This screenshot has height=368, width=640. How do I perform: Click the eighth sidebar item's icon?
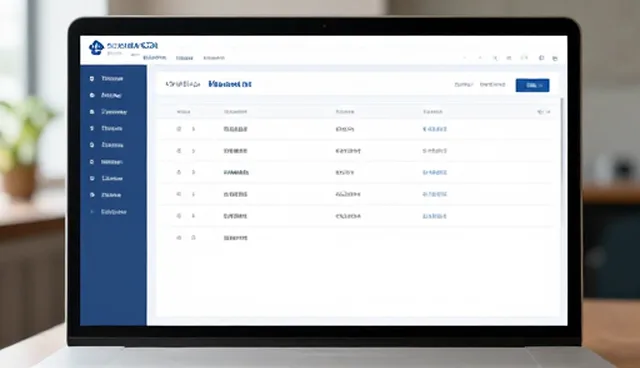(x=92, y=195)
